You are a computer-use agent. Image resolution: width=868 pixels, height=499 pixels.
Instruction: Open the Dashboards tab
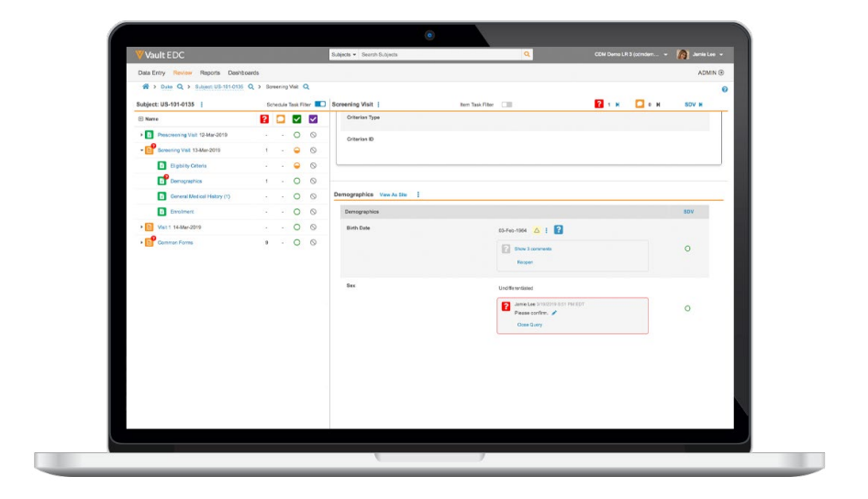pos(243,72)
